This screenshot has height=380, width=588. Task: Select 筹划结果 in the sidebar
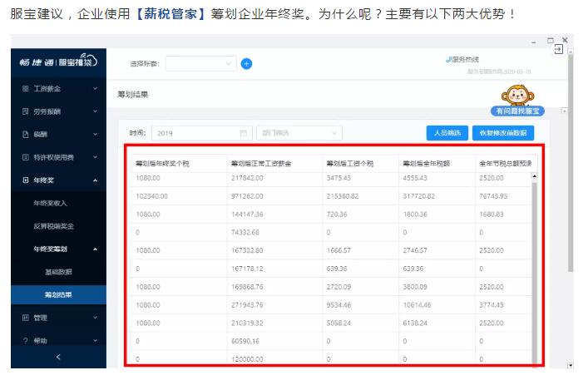[58, 295]
